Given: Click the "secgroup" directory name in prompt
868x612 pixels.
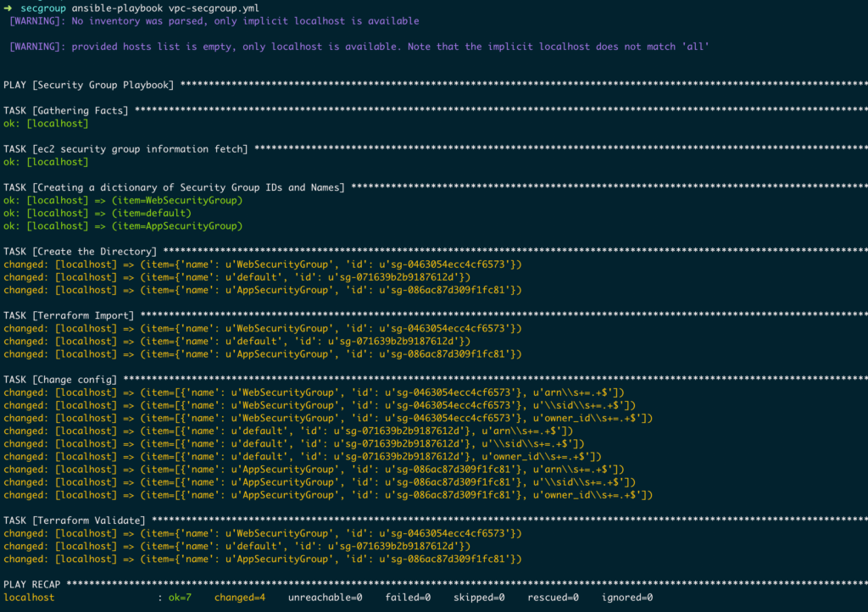Looking at the screenshot, I should (43, 8).
